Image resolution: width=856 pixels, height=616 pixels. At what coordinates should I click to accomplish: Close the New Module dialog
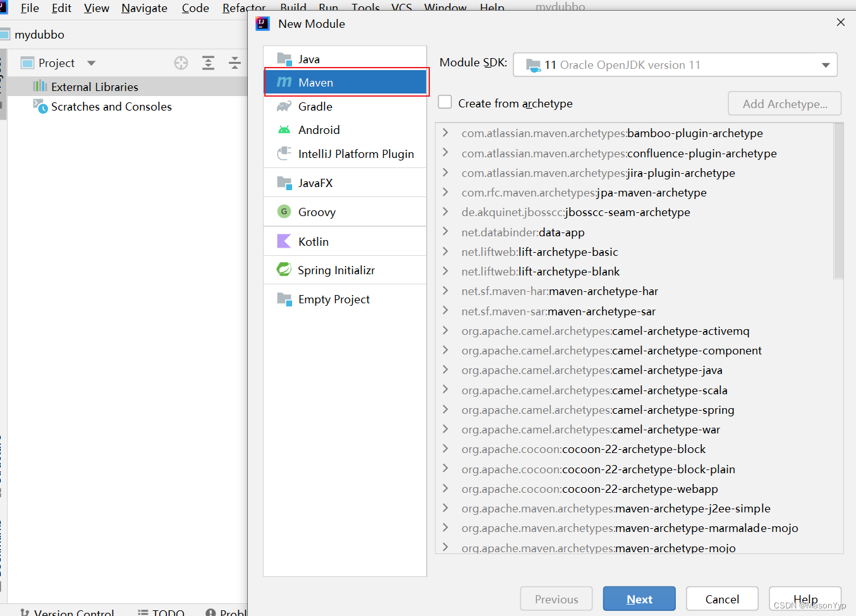(x=841, y=22)
